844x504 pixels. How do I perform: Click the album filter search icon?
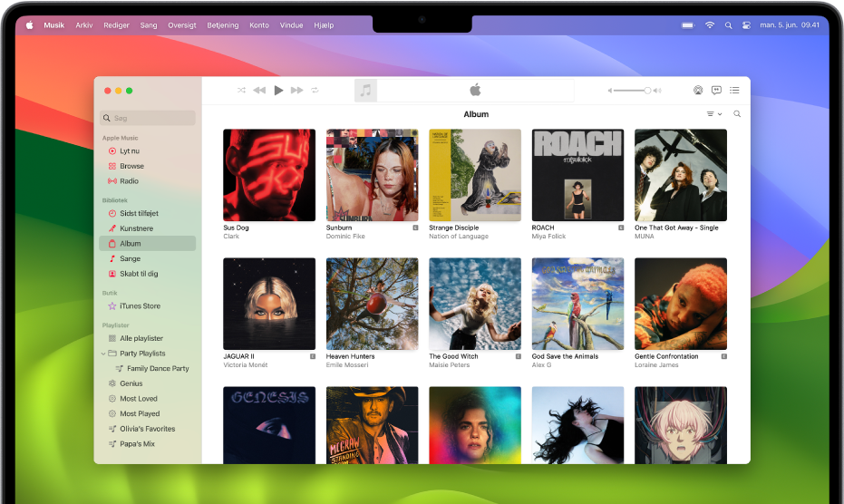click(737, 114)
